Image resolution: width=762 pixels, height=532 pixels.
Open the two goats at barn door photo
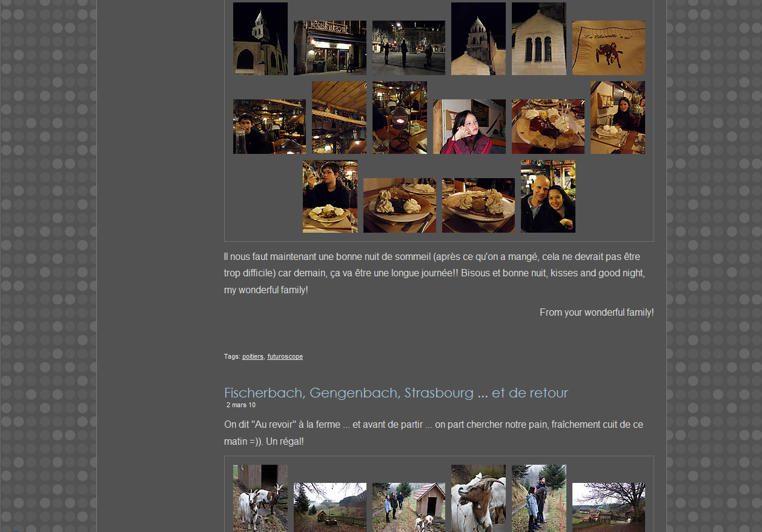260,498
